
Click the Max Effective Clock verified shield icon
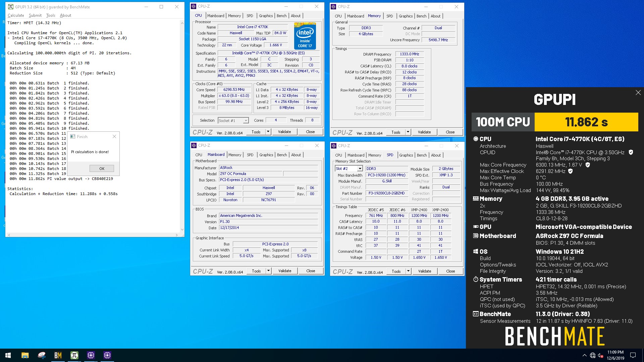[x=570, y=171]
